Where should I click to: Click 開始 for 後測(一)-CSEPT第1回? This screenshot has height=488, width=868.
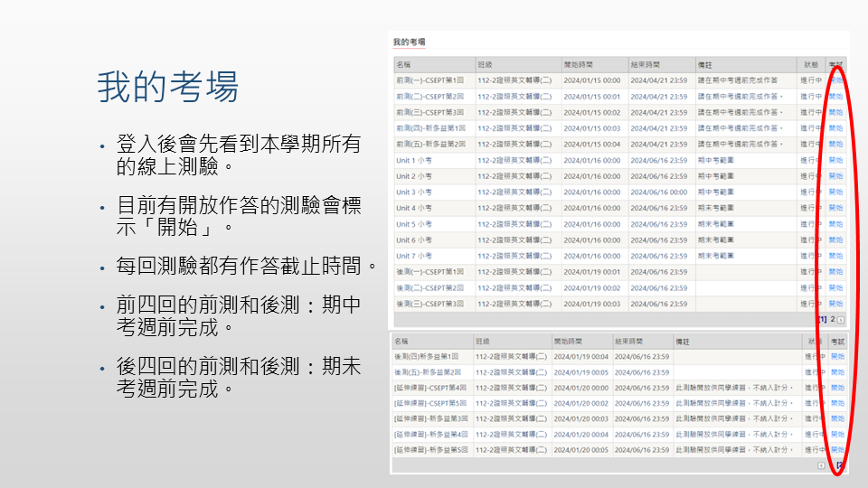[x=836, y=272]
